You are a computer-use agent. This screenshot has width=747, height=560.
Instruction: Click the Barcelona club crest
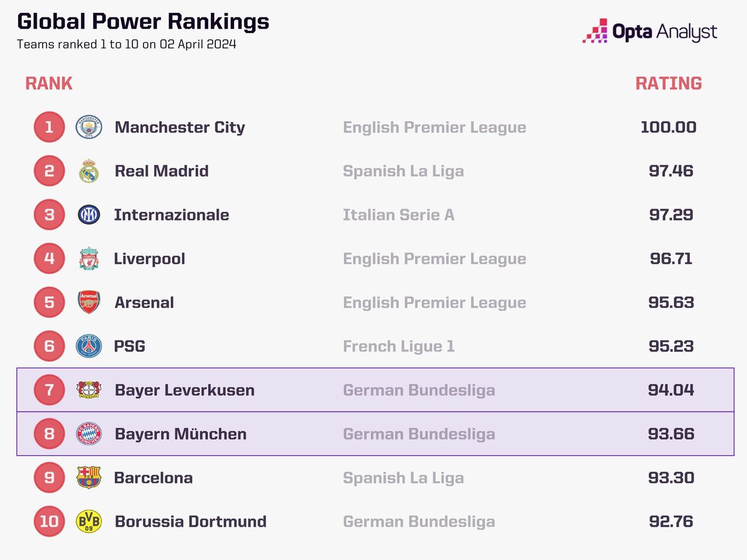[x=89, y=478]
